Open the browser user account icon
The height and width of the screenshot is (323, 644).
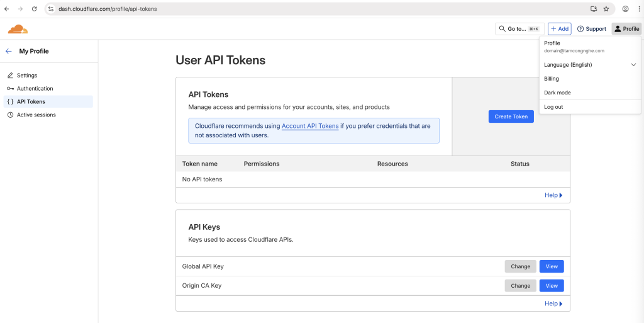625,9
